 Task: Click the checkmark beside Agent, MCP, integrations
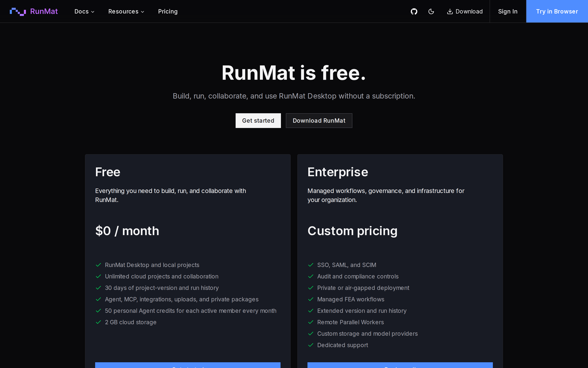(x=98, y=299)
